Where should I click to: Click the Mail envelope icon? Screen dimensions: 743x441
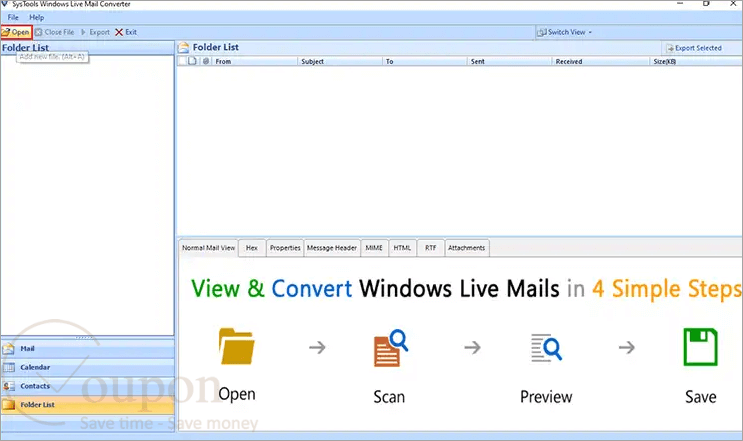click(9, 349)
